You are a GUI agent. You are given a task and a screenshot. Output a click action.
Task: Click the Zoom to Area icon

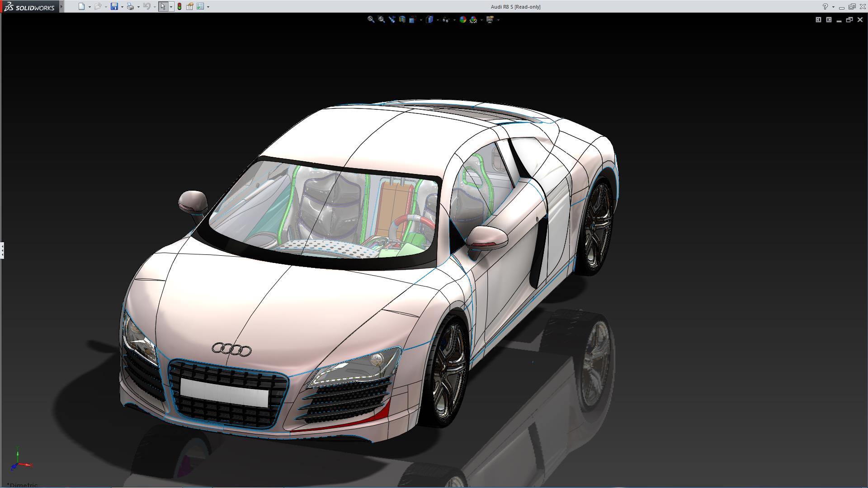point(381,19)
